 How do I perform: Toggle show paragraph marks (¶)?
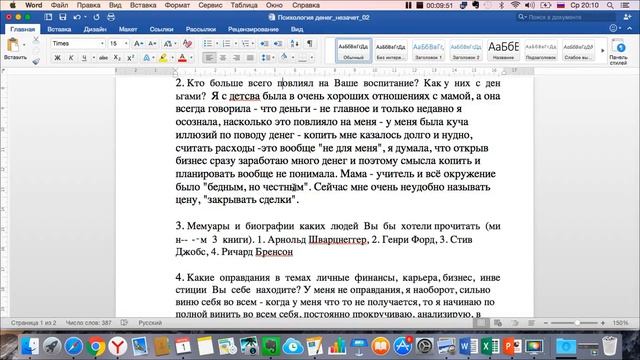pyautogui.click(x=310, y=44)
